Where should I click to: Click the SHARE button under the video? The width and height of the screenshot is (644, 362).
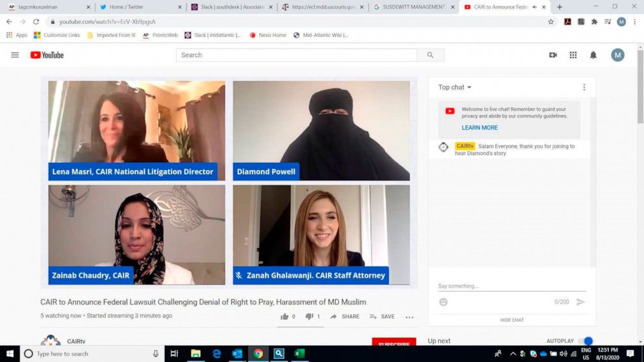coord(345,317)
